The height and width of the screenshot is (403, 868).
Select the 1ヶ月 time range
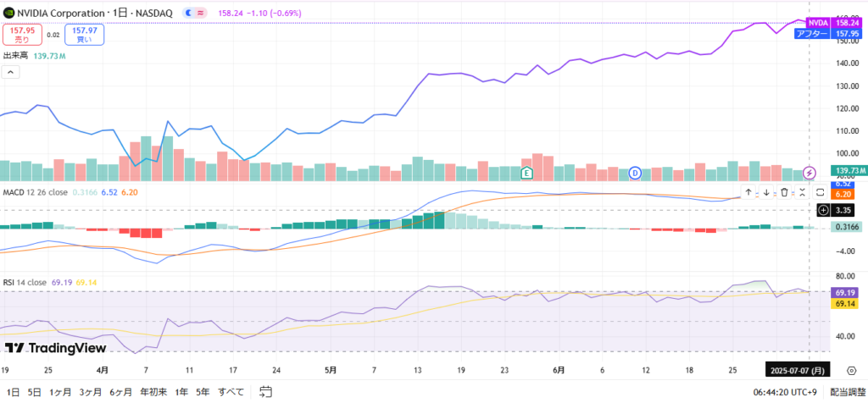60,393
